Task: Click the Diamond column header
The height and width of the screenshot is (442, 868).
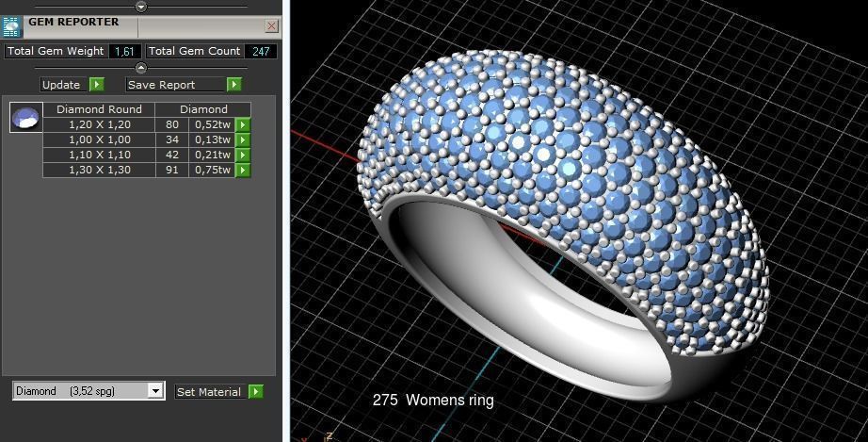Action: pyautogui.click(x=203, y=109)
